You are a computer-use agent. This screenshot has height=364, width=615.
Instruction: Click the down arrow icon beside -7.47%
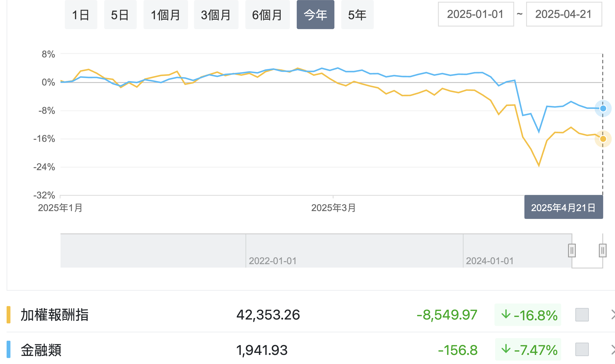point(506,349)
